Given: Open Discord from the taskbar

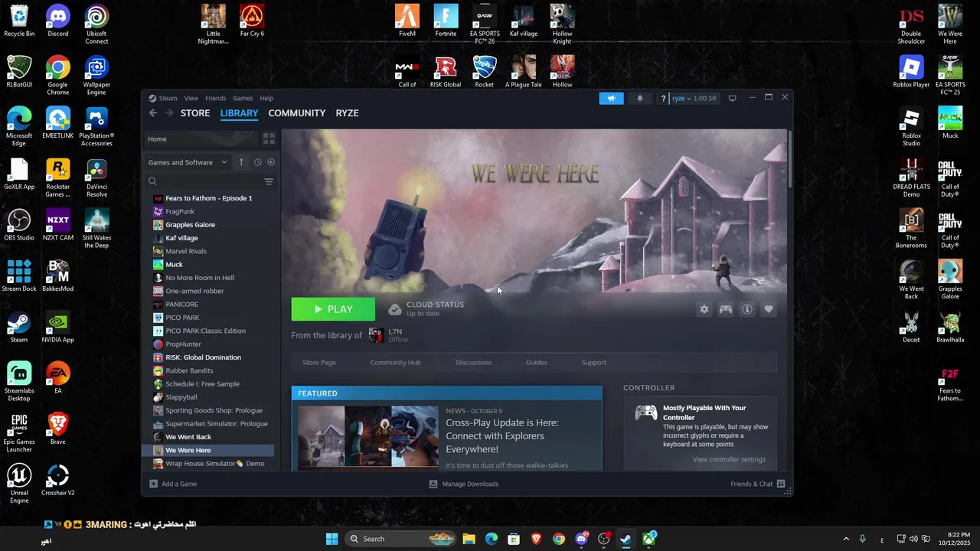Looking at the screenshot, I should click(581, 539).
